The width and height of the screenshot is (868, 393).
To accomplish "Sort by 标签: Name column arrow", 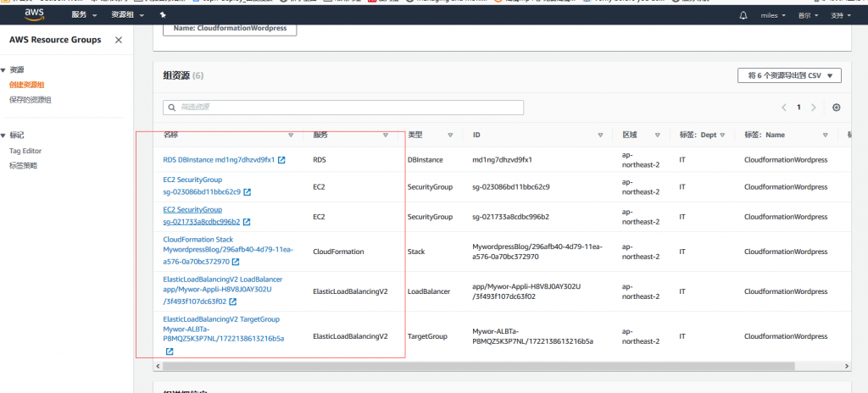I will tap(826, 135).
